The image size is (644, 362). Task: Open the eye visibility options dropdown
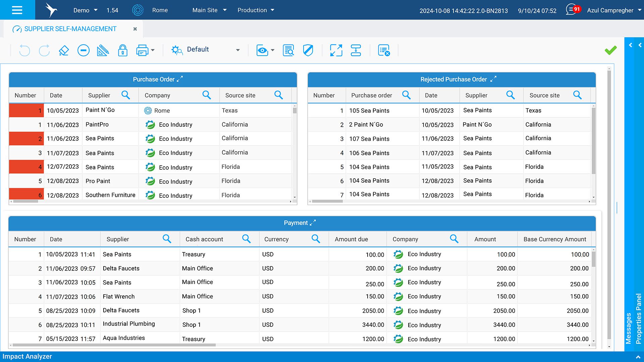[272, 51]
